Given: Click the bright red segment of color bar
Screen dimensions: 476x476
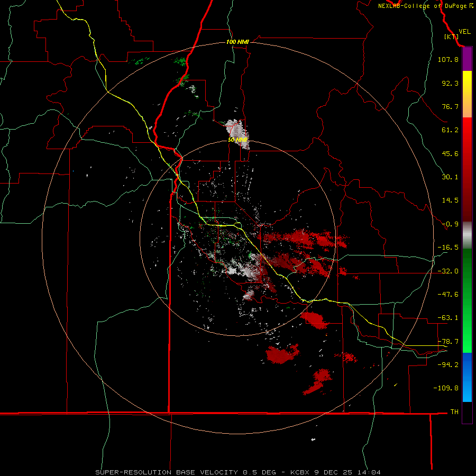Looking at the screenshot, I should (467, 131).
